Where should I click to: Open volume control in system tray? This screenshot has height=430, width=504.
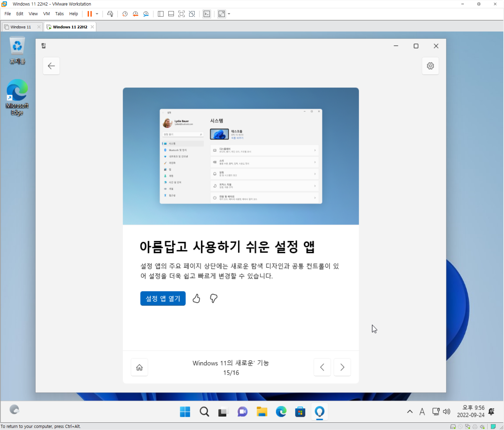tap(447, 412)
